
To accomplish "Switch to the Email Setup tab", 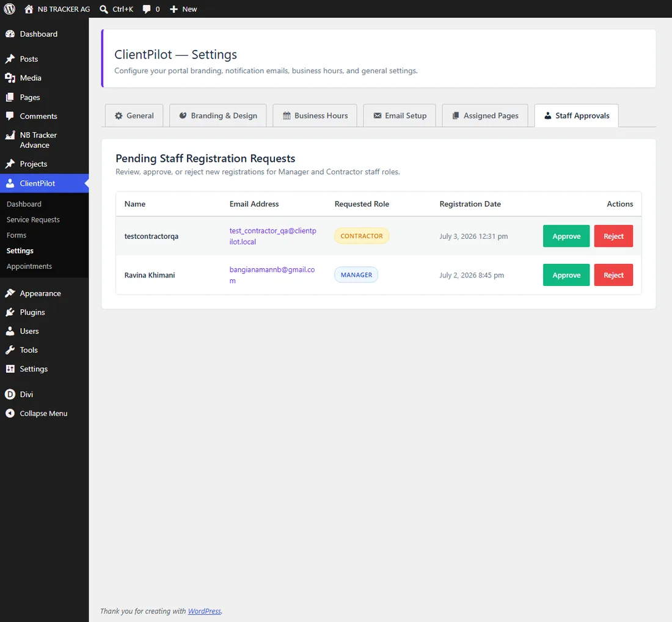I will (400, 115).
